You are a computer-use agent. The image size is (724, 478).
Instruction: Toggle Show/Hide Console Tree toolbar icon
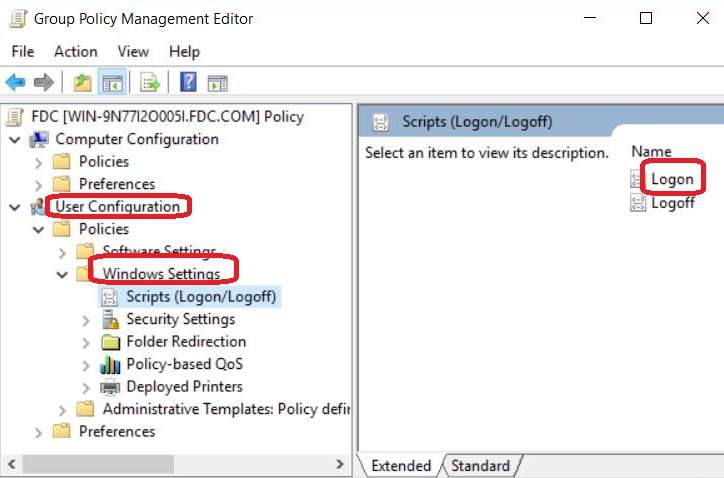click(112, 82)
